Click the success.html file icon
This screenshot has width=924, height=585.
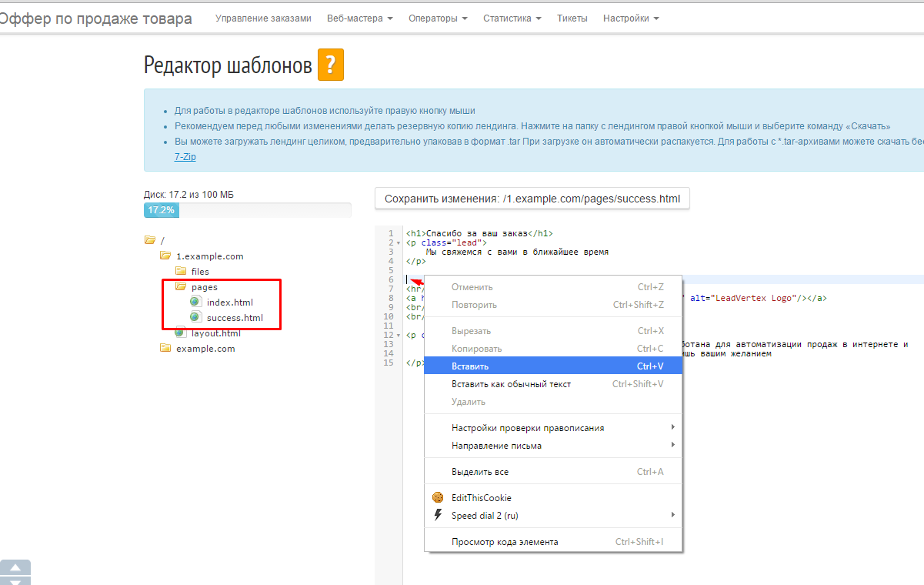(195, 317)
